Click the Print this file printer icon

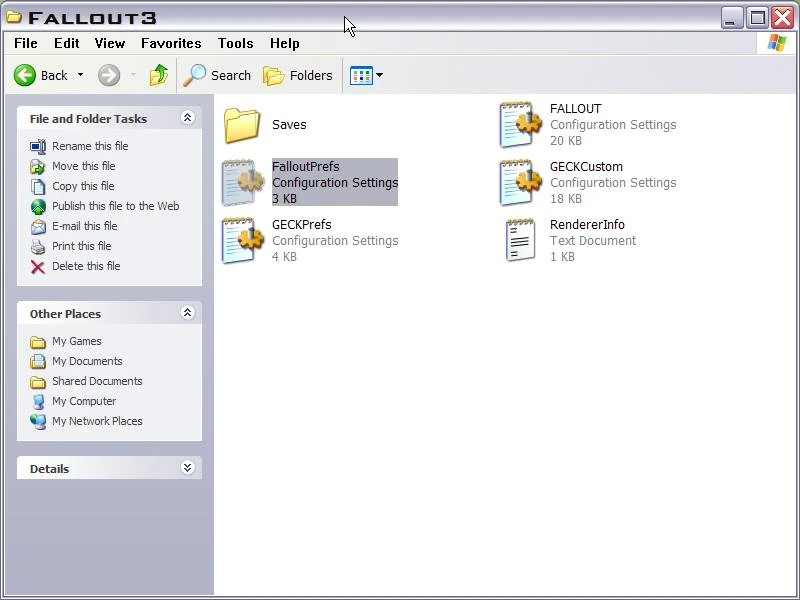click(38, 247)
